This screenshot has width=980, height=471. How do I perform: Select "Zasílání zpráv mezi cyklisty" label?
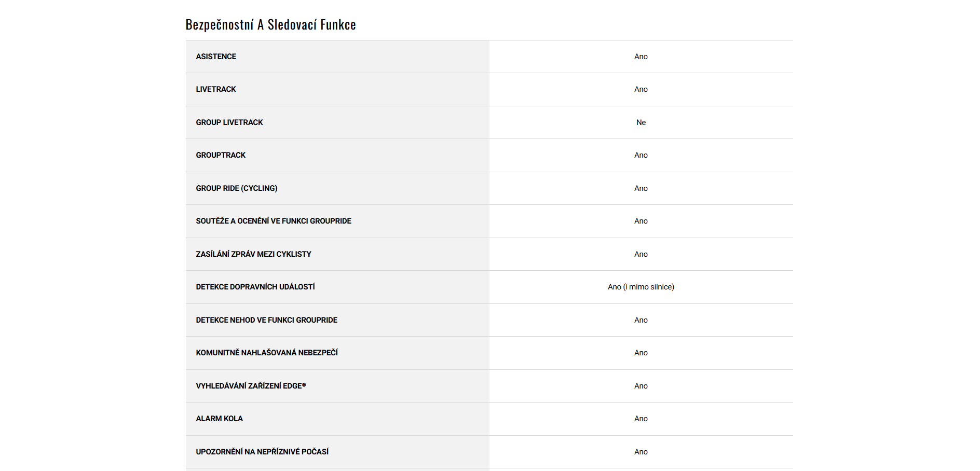(253, 254)
